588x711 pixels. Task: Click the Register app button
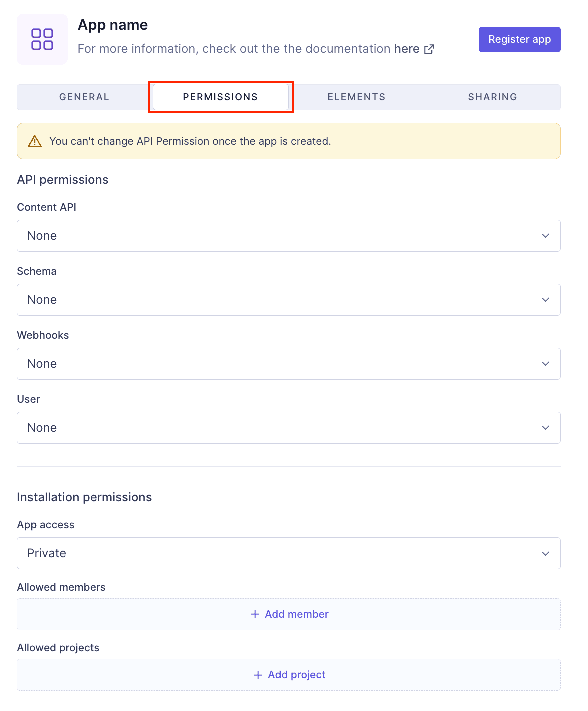pos(519,39)
